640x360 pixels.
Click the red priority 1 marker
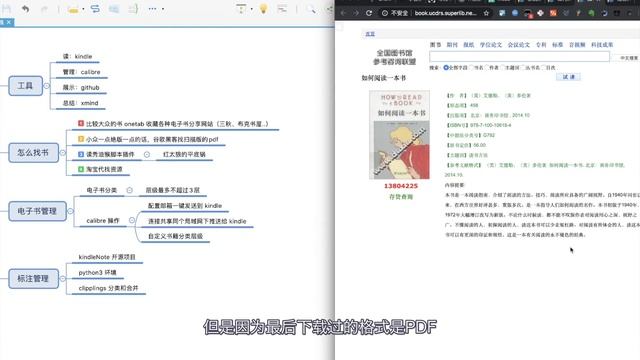81,123
